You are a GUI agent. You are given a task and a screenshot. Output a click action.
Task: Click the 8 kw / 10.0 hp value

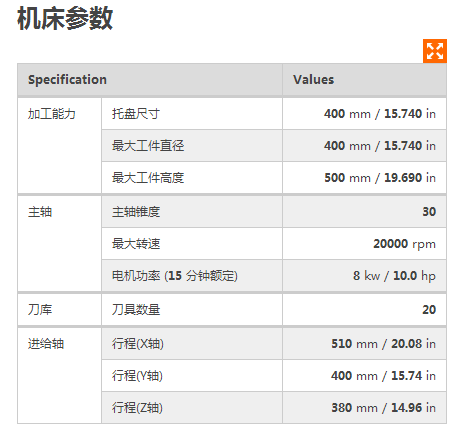pos(394,276)
